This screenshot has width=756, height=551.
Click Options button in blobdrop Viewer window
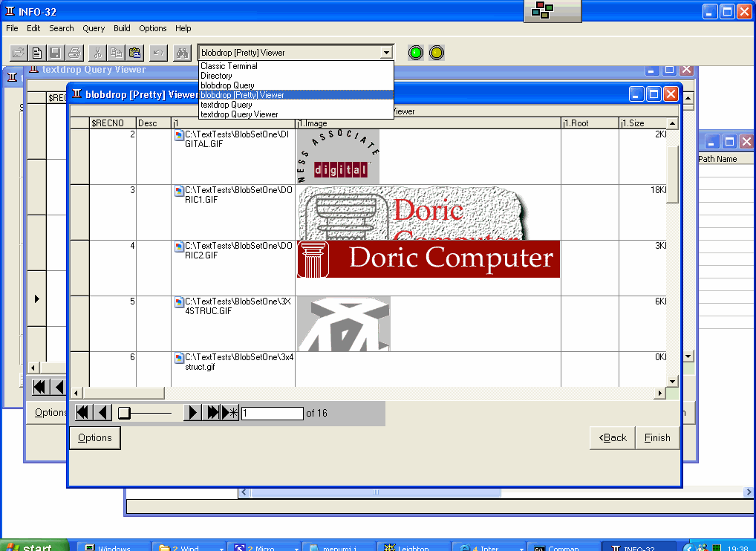coord(95,437)
